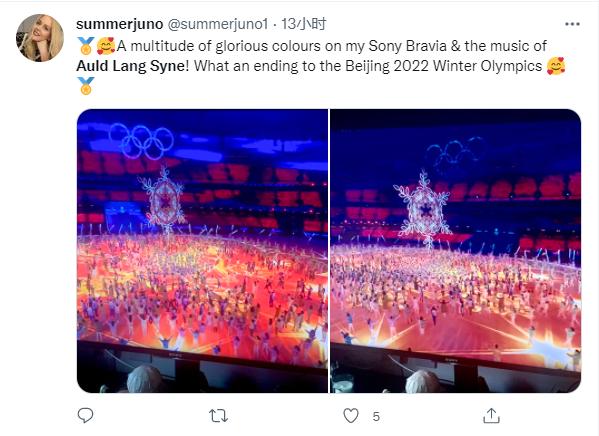This screenshot has height=436, width=599.
Task: Click the 'Sony Bravia' words in tweet
Action: coord(407,46)
